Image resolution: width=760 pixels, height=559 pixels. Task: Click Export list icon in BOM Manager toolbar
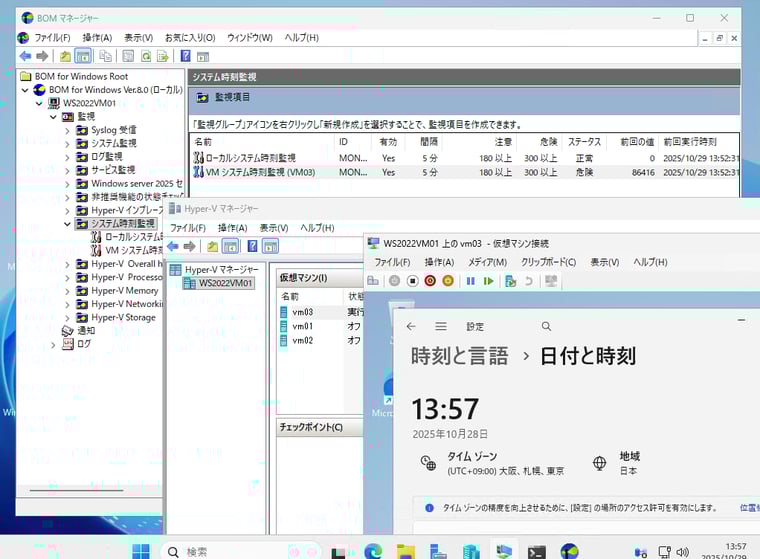pyautogui.click(x=162, y=56)
